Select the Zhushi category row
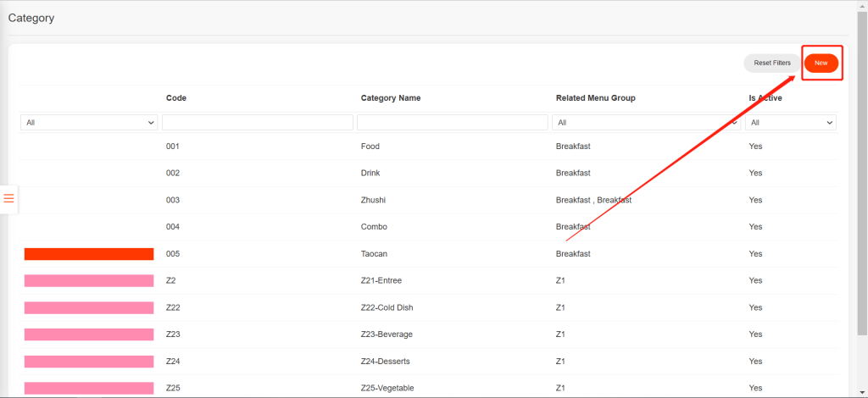 (372, 200)
